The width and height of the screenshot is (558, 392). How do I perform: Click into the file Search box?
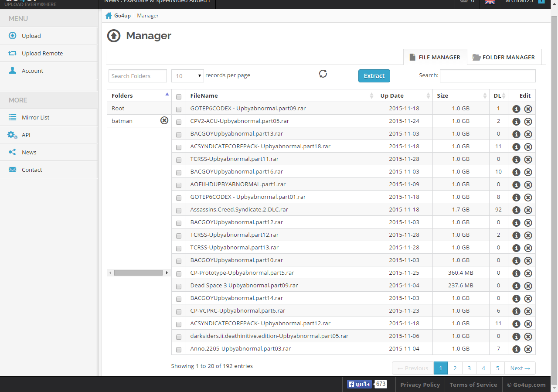[x=487, y=76]
